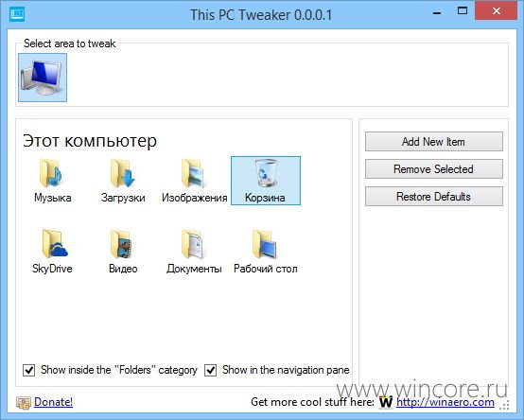Select the Музыка folder icon
The height and width of the screenshot is (420, 524).
(52, 174)
